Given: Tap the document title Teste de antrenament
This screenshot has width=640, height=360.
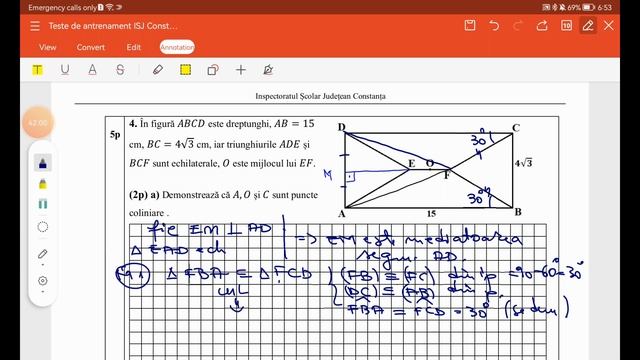Looking at the screenshot, I should click(x=113, y=26).
